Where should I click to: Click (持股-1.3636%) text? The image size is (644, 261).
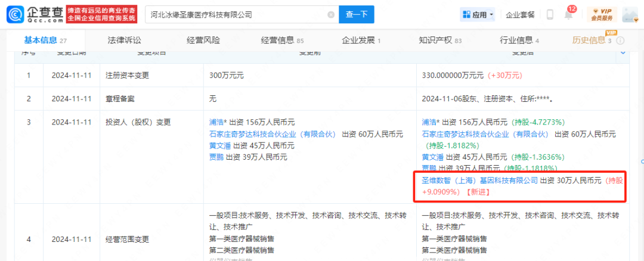coord(538,157)
